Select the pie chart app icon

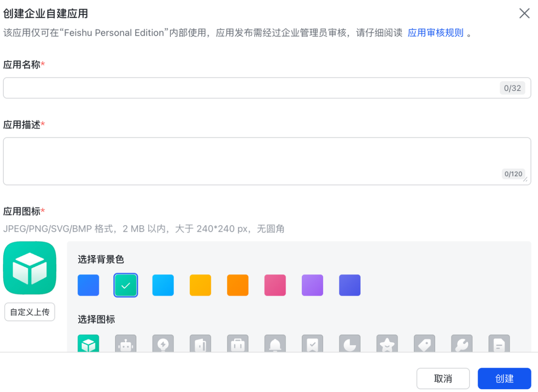point(350,343)
